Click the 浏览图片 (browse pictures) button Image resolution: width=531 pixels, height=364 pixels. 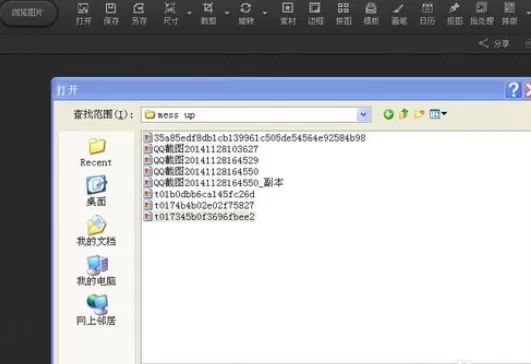click(28, 13)
